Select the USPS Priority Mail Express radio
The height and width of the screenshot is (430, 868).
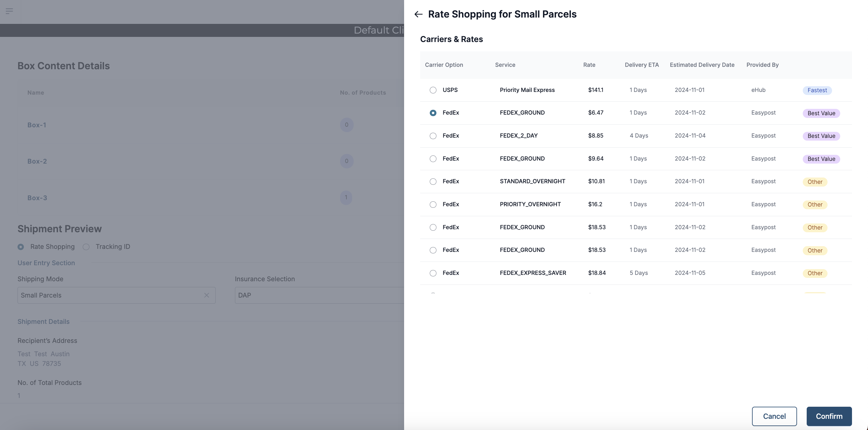coord(433,90)
